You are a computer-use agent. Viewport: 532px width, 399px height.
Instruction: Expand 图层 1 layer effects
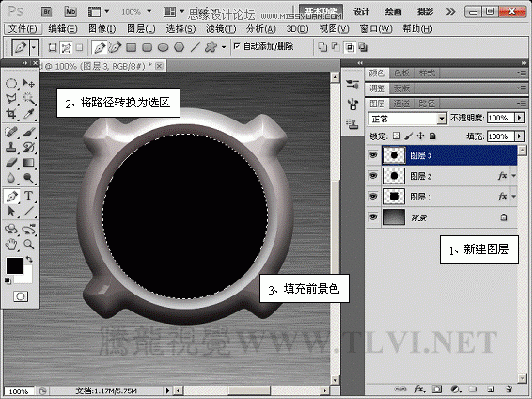pos(514,197)
